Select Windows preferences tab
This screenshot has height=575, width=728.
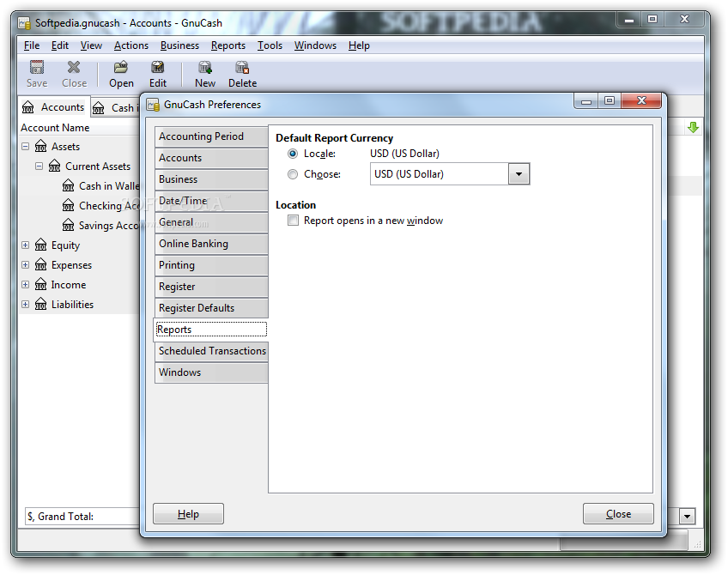tap(211, 372)
